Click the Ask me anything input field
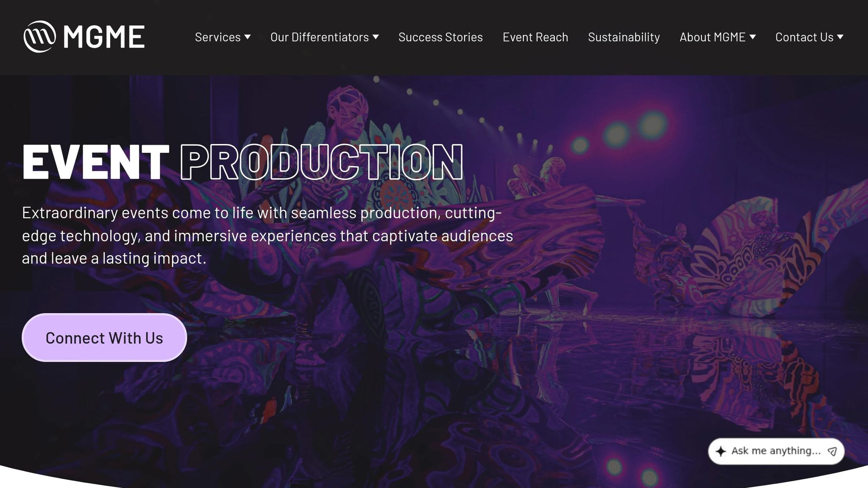Image resolution: width=868 pixels, height=488 pixels. click(776, 451)
